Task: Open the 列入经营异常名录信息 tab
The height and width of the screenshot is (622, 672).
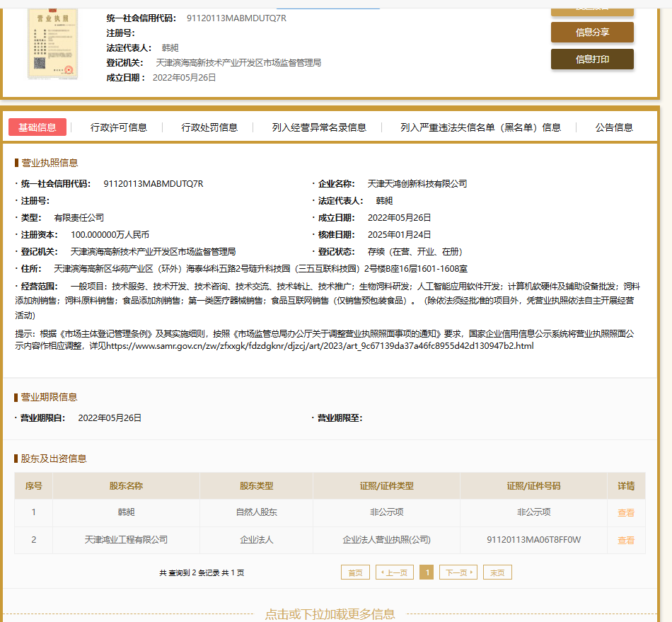Action: 319,127
